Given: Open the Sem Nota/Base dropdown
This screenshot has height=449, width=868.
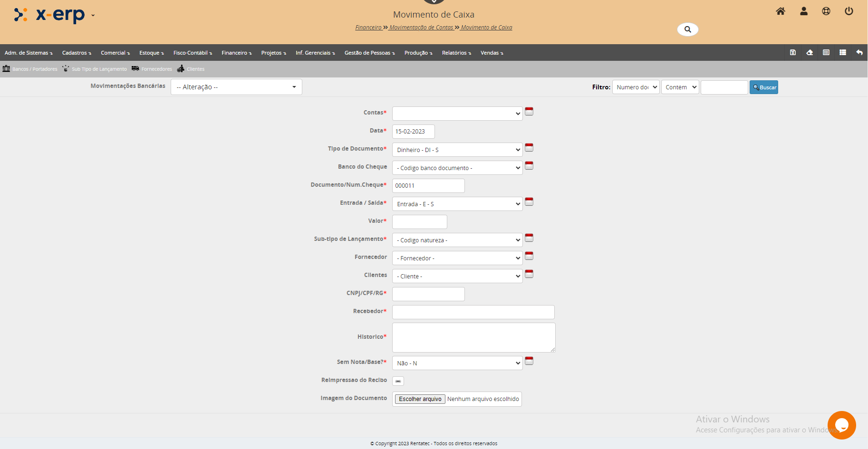Looking at the screenshot, I should [457, 363].
